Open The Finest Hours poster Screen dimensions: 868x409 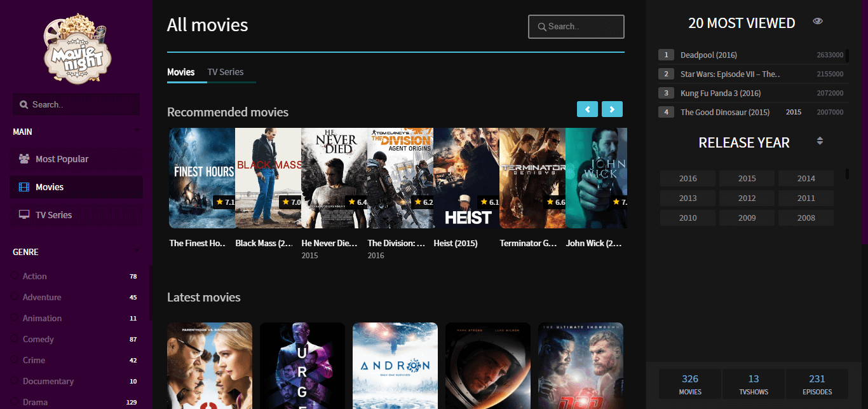(202, 178)
